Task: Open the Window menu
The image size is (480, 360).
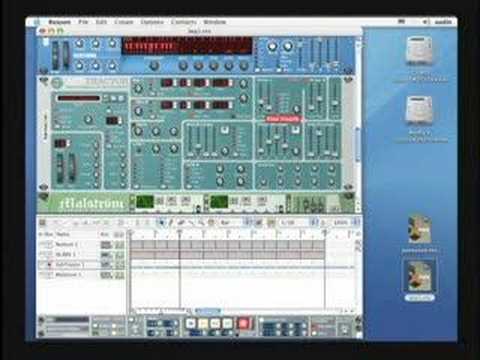Action: tap(215, 22)
